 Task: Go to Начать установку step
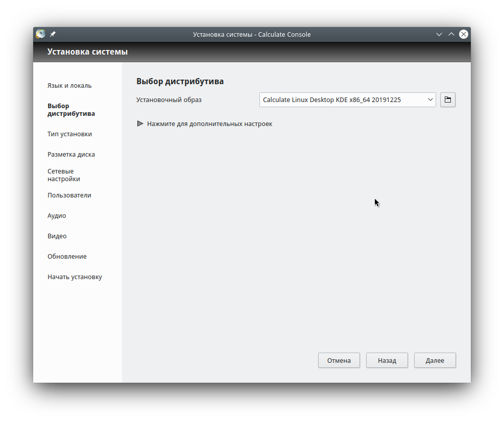point(75,277)
